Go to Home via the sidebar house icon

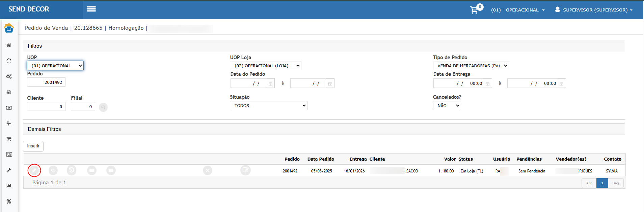click(9, 45)
